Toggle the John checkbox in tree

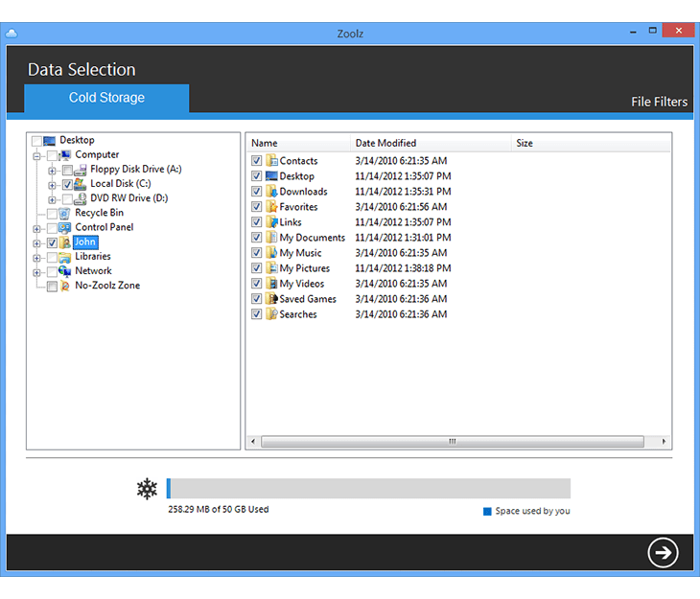pos(52,242)
